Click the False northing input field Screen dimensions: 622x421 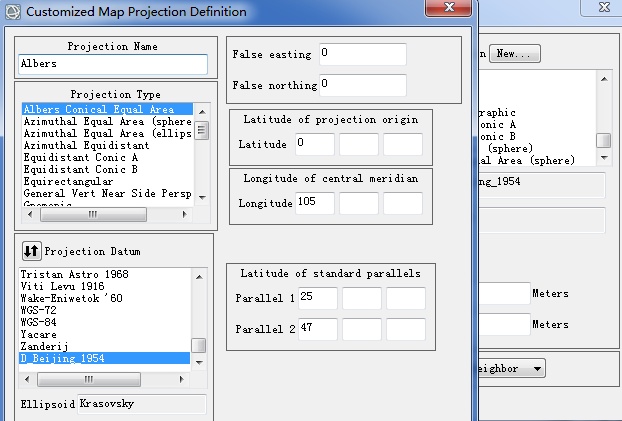tap(363, 85)
